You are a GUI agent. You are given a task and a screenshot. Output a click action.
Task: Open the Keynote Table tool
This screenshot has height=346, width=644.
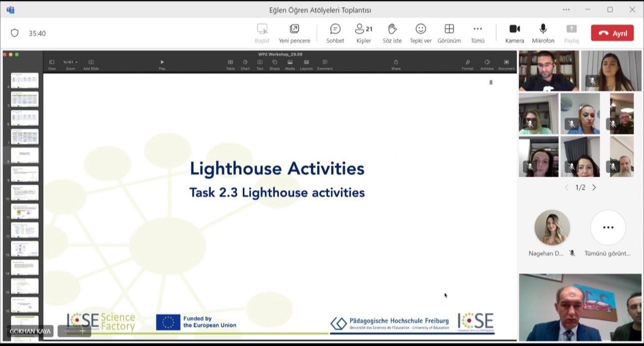(230, 64)
